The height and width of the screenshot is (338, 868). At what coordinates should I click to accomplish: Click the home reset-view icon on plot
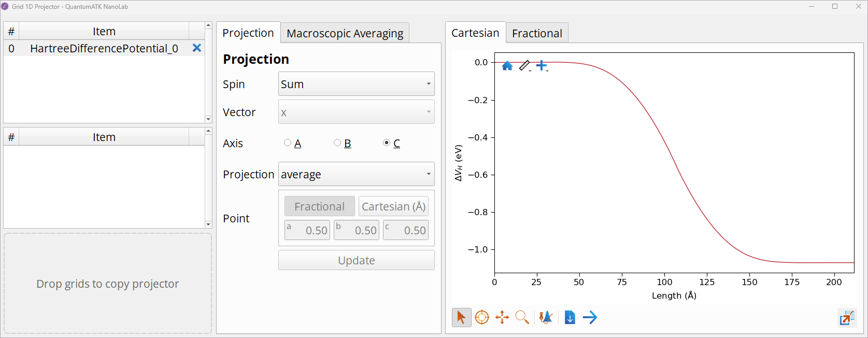click(507, 66)
